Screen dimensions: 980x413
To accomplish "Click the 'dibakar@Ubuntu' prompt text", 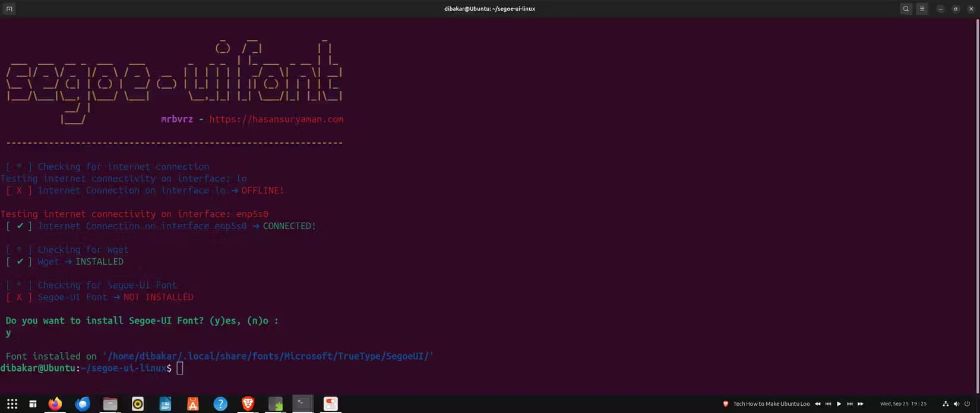I will 38,368.
